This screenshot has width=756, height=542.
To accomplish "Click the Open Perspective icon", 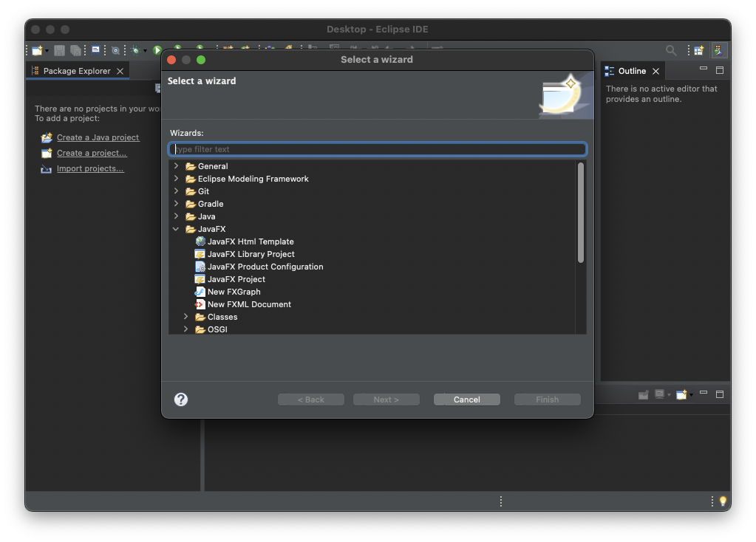I will 698,50.
